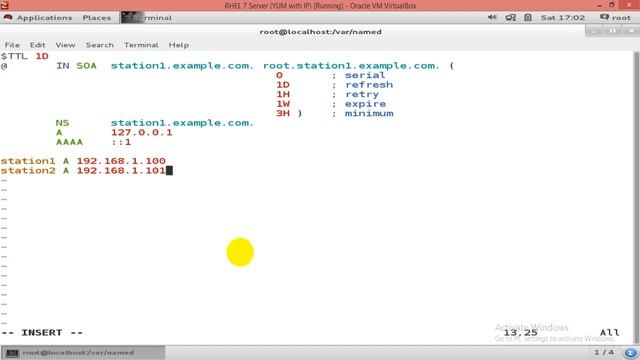
Task: Maximize the terminal window
Action: [612, 31]
